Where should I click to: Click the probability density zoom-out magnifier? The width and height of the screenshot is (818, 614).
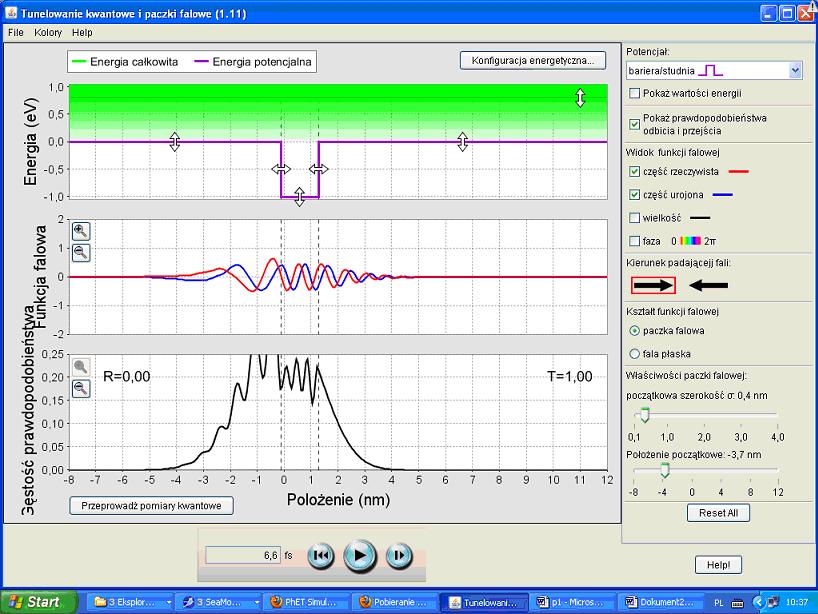click(x=81, y=389)
